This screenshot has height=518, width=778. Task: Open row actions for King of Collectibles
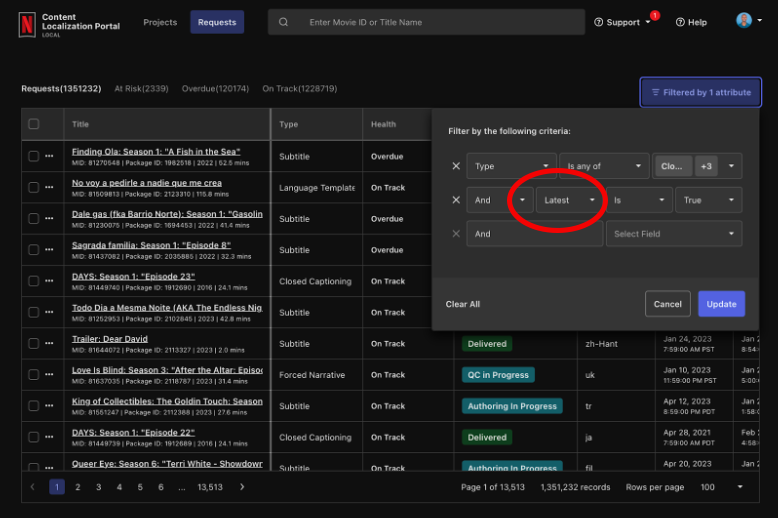click(49, 406)
